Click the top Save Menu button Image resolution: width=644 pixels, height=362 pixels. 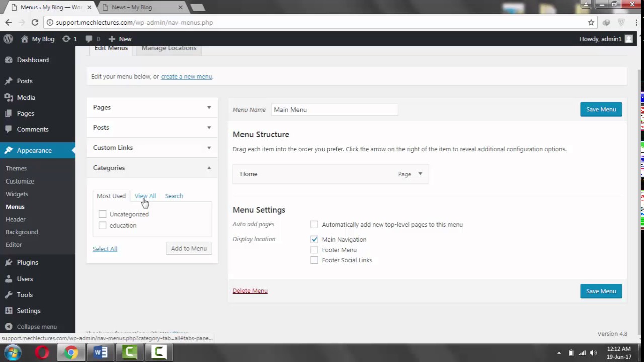[x=601, y=109]
